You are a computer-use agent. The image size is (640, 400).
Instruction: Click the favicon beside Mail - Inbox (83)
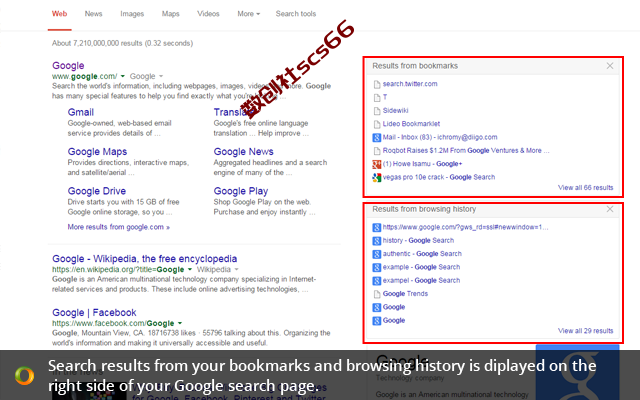point(377,138)
